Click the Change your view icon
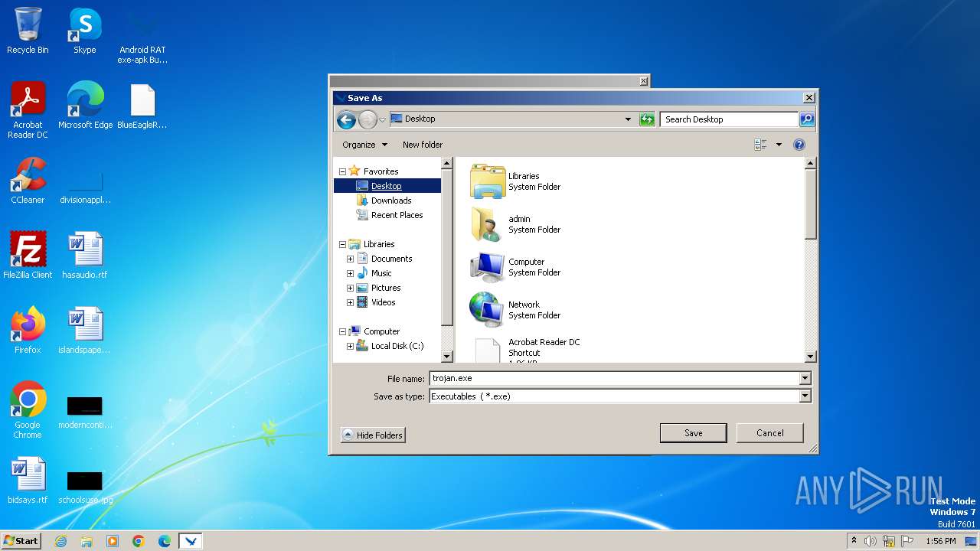This screenshot has height=551, width=980. click(x=760, y=145)
